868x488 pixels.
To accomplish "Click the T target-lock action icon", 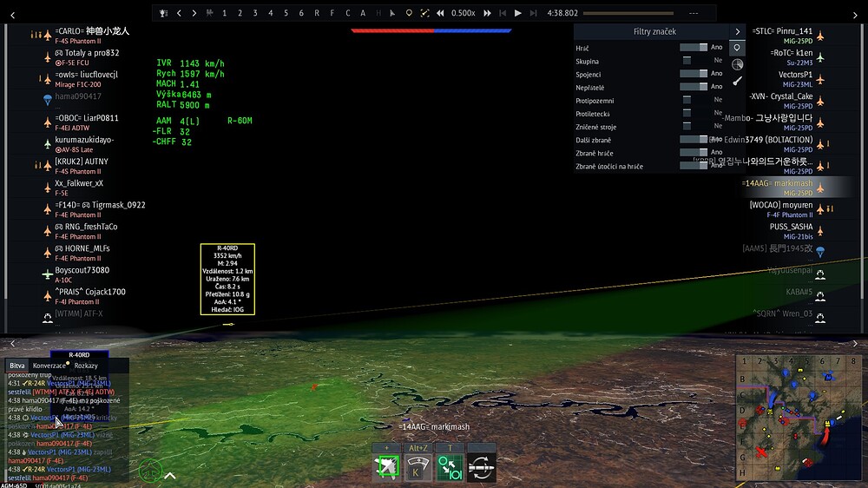I will [x=450, y=467].
